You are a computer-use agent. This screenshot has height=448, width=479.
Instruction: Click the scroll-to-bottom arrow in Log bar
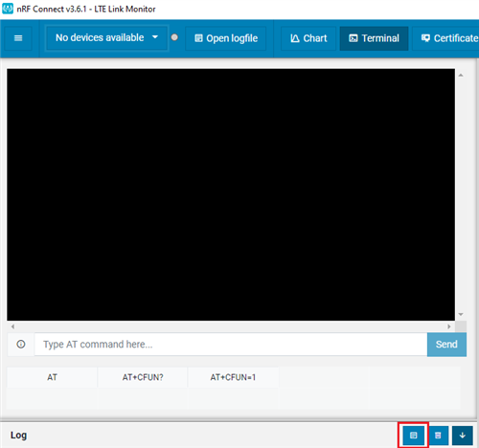click(463, 436)
